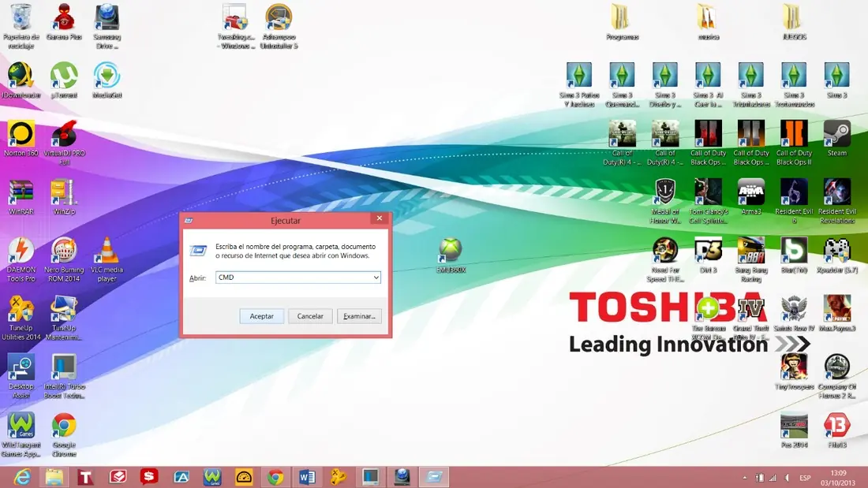Expand the Abrir combo box dropdown arrow
868x488 pixels.
[376, 278]
